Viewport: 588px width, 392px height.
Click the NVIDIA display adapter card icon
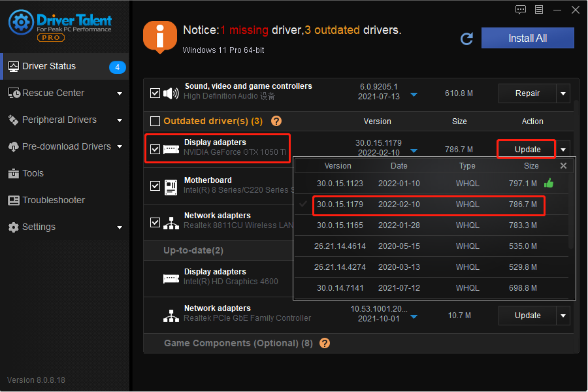(171, 150)
